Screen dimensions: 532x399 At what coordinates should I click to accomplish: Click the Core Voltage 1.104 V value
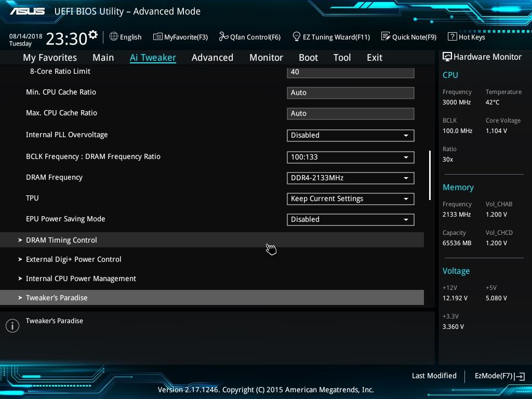tap(496, 130)
